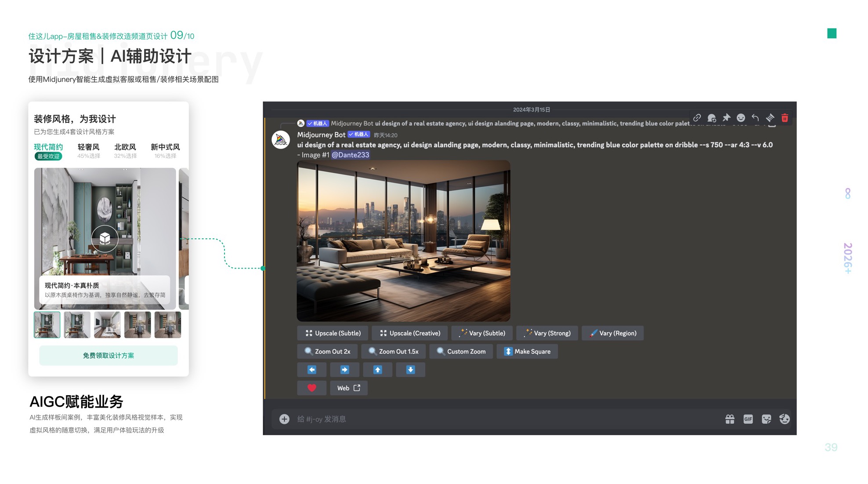Delete the message with the red trash icon

(x=785, y=118)
